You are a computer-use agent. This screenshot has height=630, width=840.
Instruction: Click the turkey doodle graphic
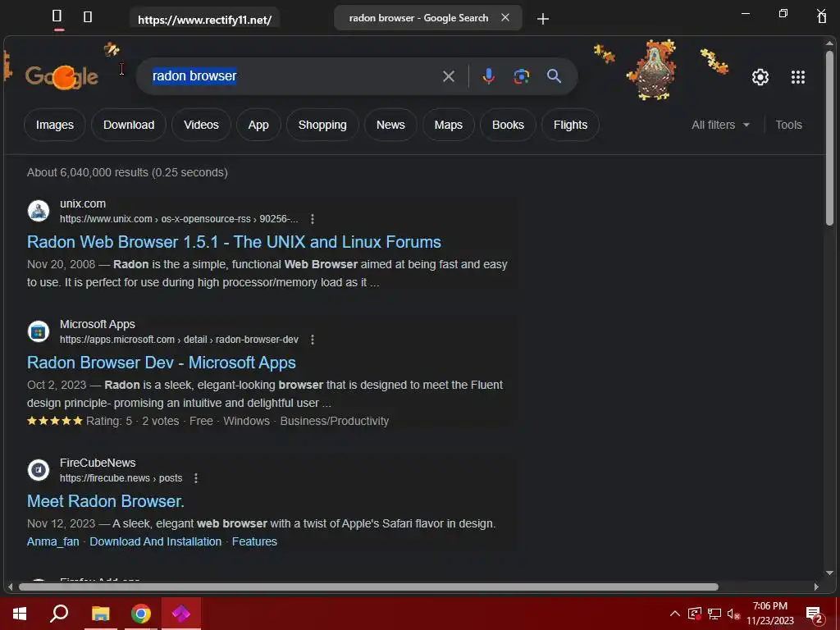point(653,70)
